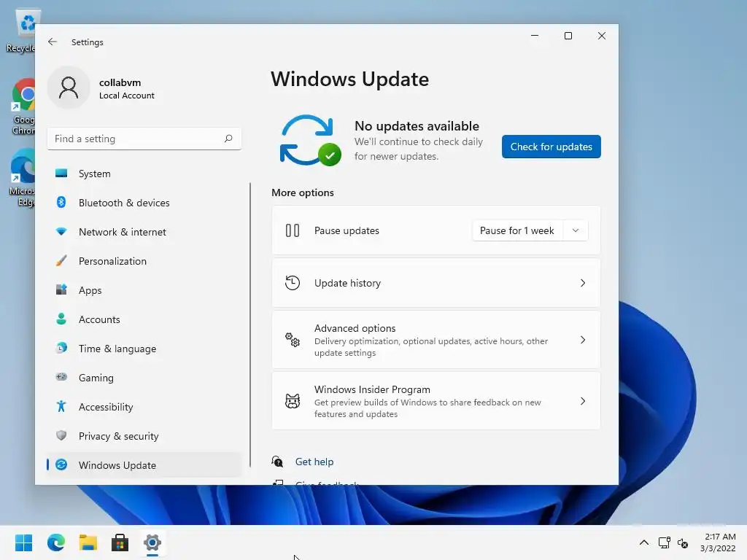Click the Time & language globe icon
Viewport: 747px width, 560px height.
click(61, 348)
